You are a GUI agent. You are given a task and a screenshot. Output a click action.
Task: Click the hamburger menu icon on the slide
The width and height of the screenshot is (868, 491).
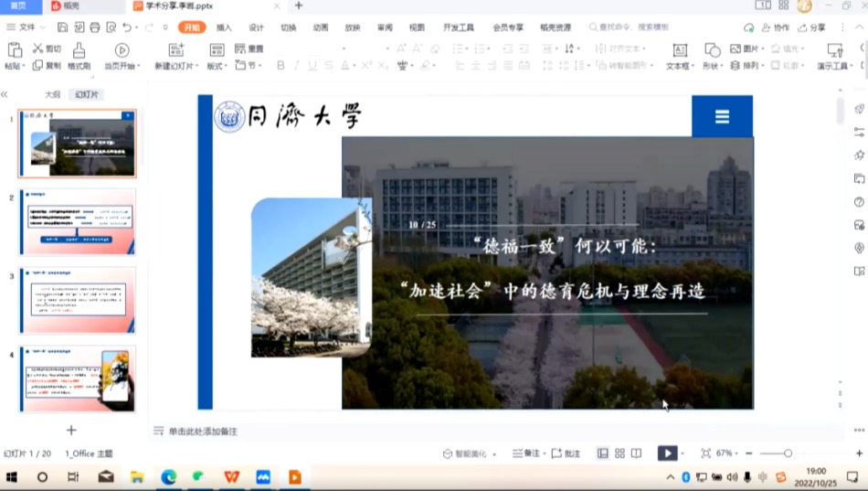click(722, 116)
